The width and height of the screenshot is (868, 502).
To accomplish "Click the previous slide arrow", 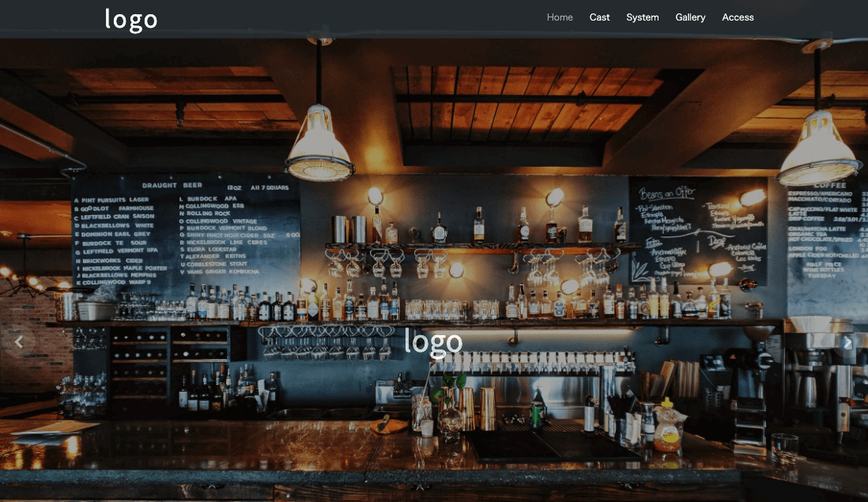I will (19, 342).
